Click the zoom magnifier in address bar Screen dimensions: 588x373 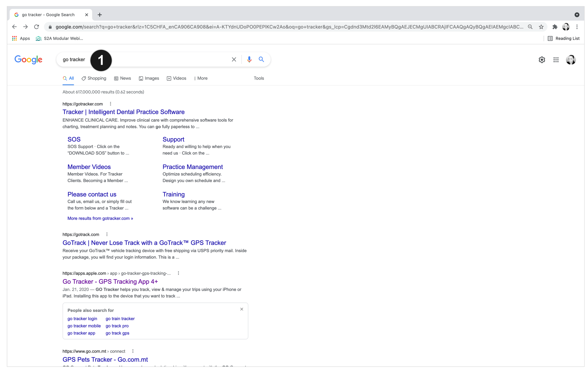[x=530, y=27]
